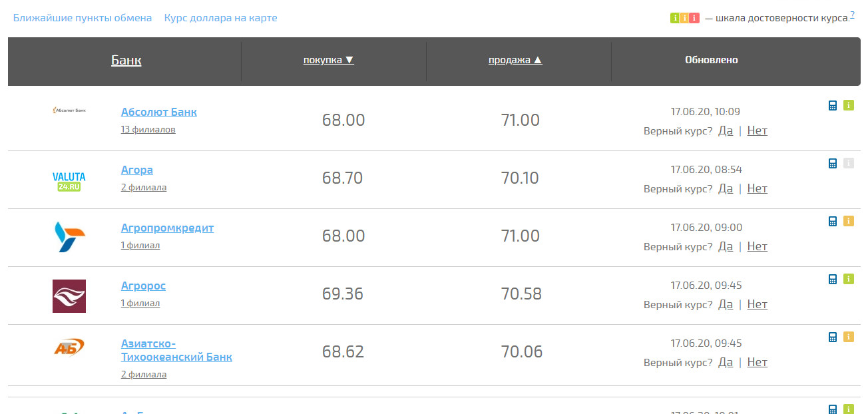Expand 13 филиалов list for Абсолют Банк
The width and height of the screenshot is (868, 414).
tap(148, 129)
